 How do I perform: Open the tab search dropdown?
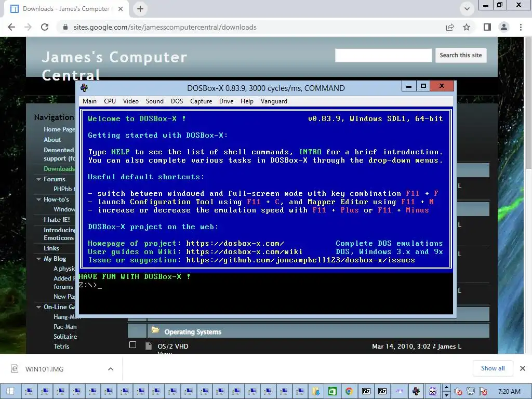467,9
